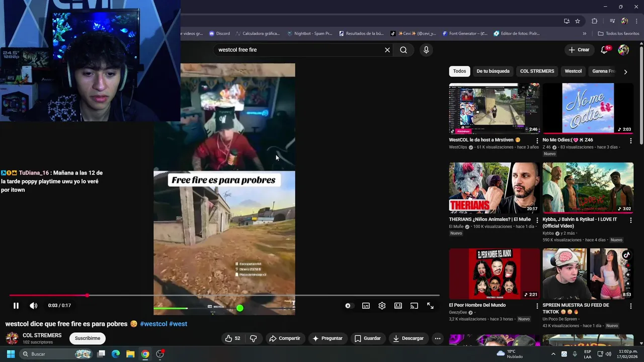Open the #west hashtag link
Image resolution: width=644 pixels, height=362 pixels.
[178, 324]
